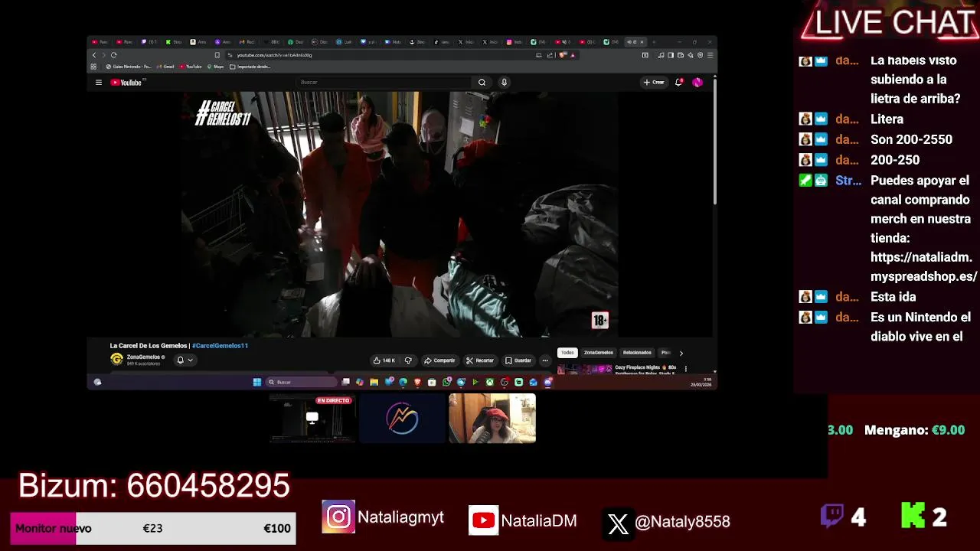This screenshot has width=980, height=551.
Task: Click the Recortar clip button
Action: tap(480, 360)
